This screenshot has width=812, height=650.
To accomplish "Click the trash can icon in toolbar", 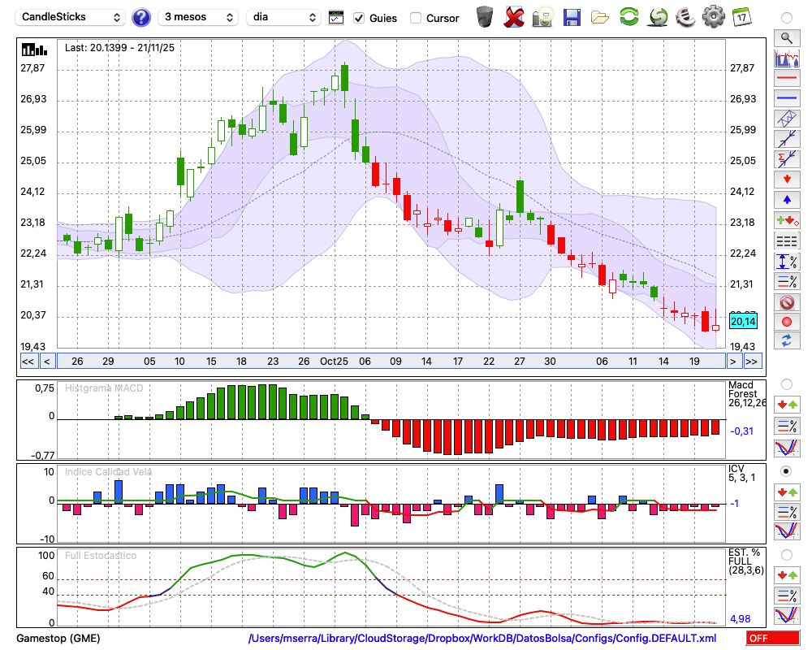I will (485, 17).
